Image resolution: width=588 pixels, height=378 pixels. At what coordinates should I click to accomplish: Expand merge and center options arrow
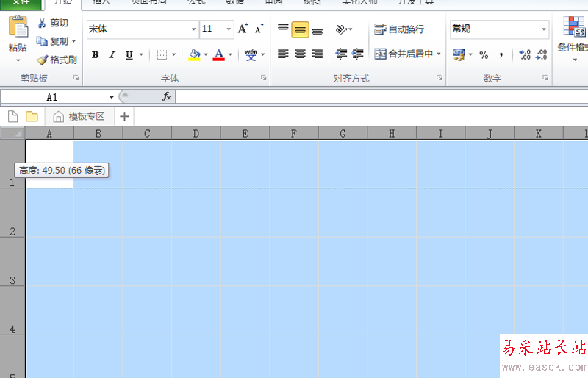point(438,54)
